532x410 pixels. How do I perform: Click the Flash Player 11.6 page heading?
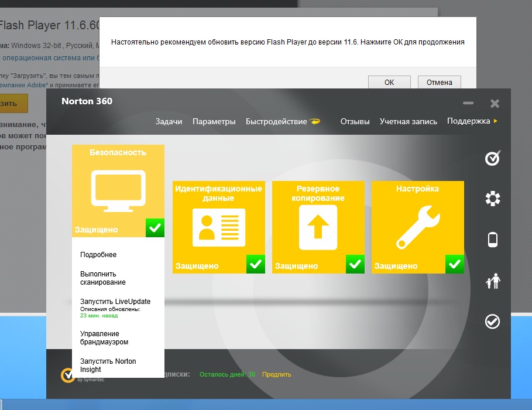50,25
